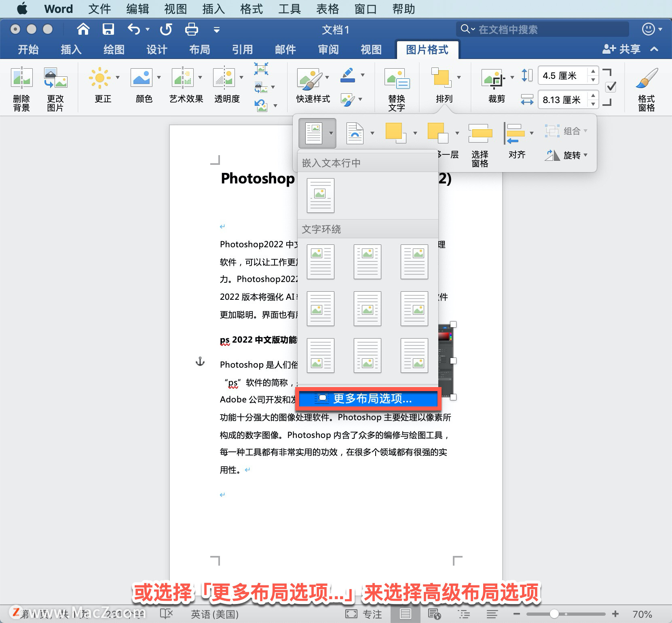Click the Align (对齐) icon
This screenshot has width=672, height=623.
click(514, 133)
